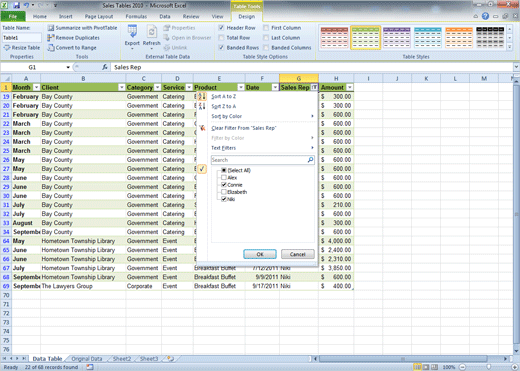This screenshot has height=371, width=520.
Task: Toggle the Header Row checkbox
Action: [221, 28]
